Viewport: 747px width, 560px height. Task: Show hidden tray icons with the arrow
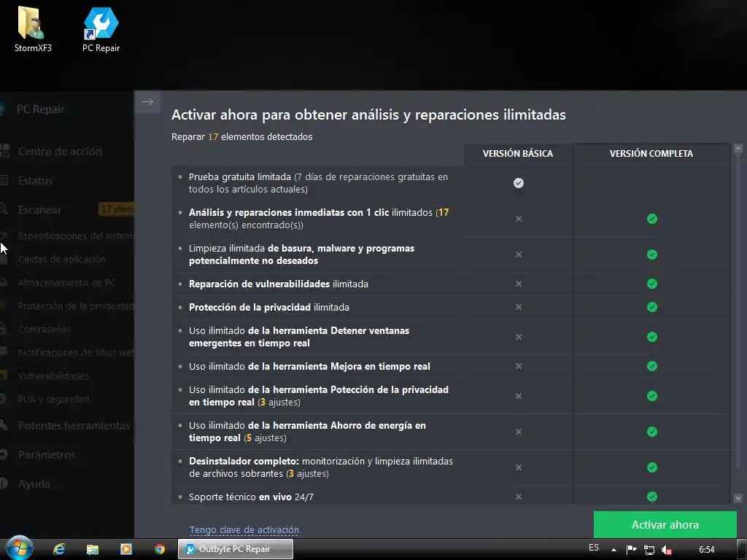tap(614, 550)
